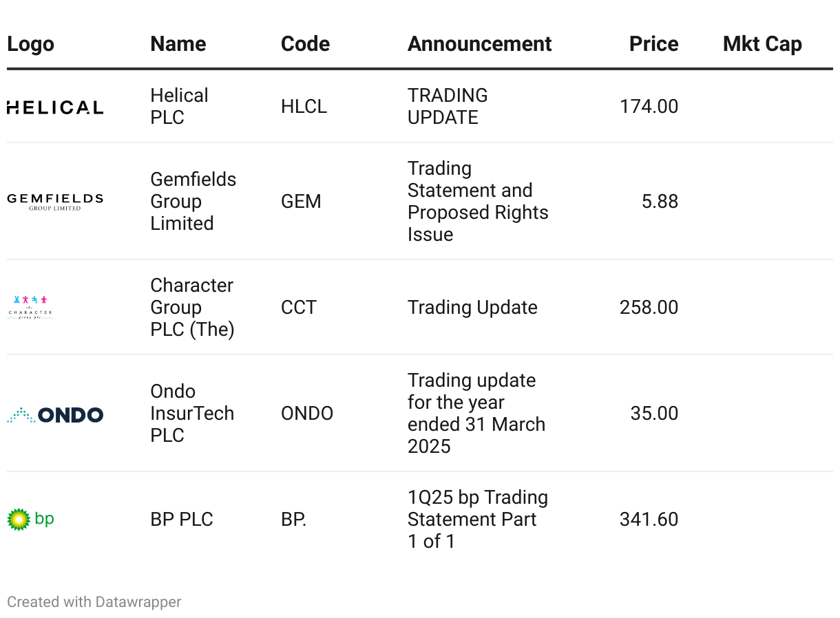Select the Name column header

click(178, 44)
